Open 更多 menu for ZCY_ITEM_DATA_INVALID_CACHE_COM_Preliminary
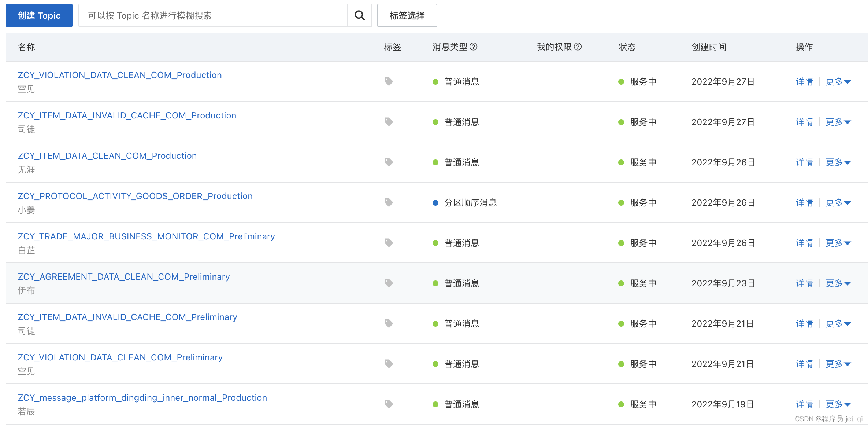 (x=838, y=324)
